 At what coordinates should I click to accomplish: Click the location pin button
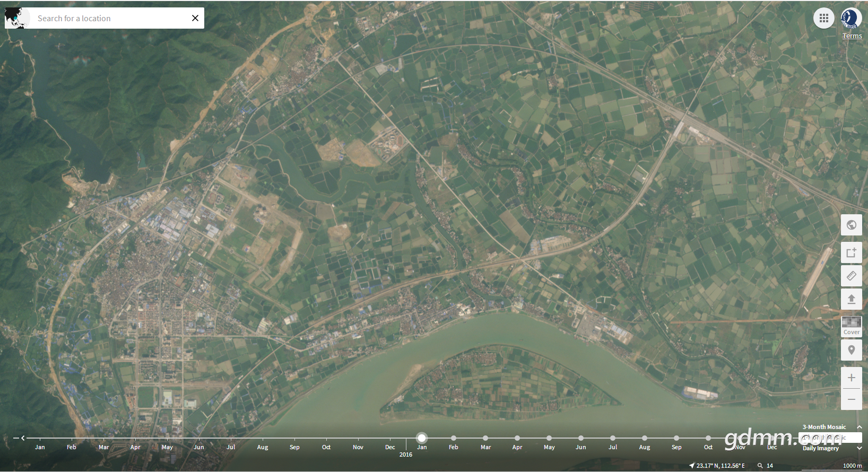(x=852, y=350)
